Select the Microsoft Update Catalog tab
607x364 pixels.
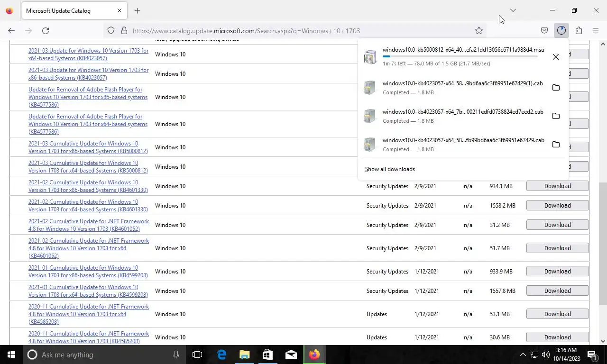[74, 10]
